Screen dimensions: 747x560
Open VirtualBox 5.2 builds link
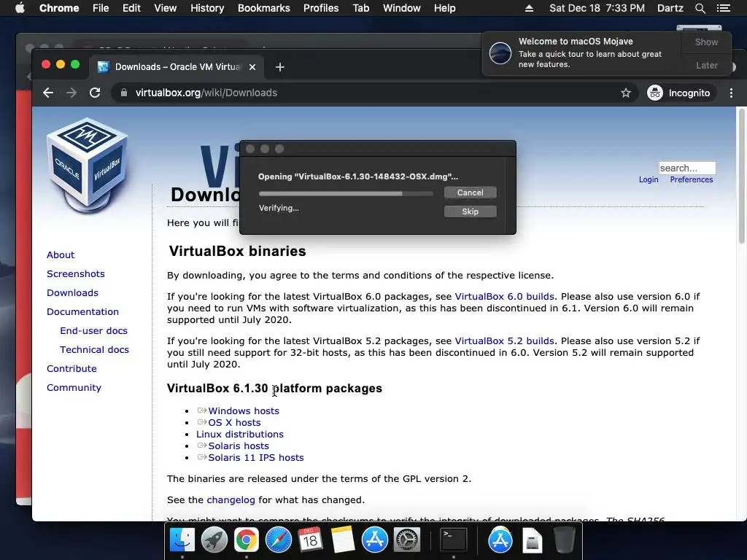(x=505, y=341)
